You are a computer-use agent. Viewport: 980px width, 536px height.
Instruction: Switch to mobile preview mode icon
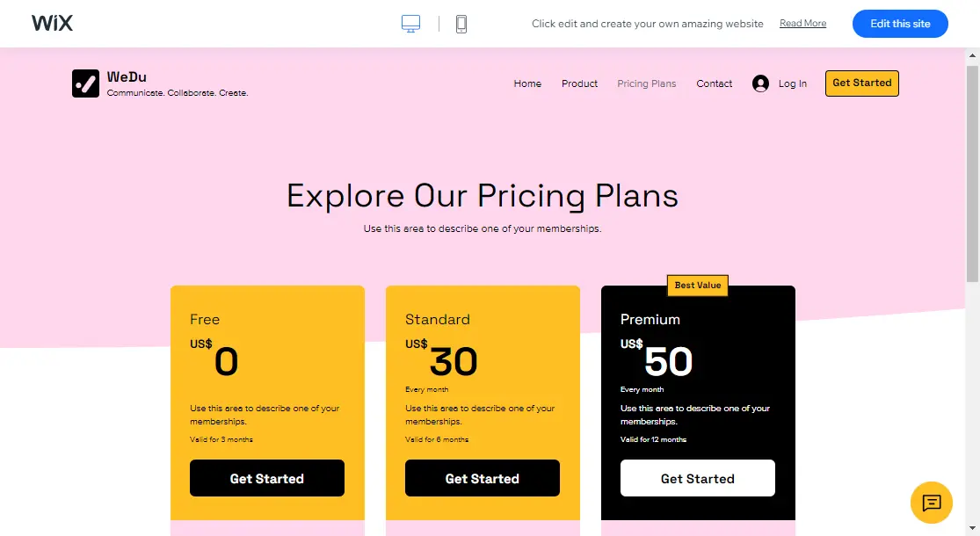[x=461, y=24]
